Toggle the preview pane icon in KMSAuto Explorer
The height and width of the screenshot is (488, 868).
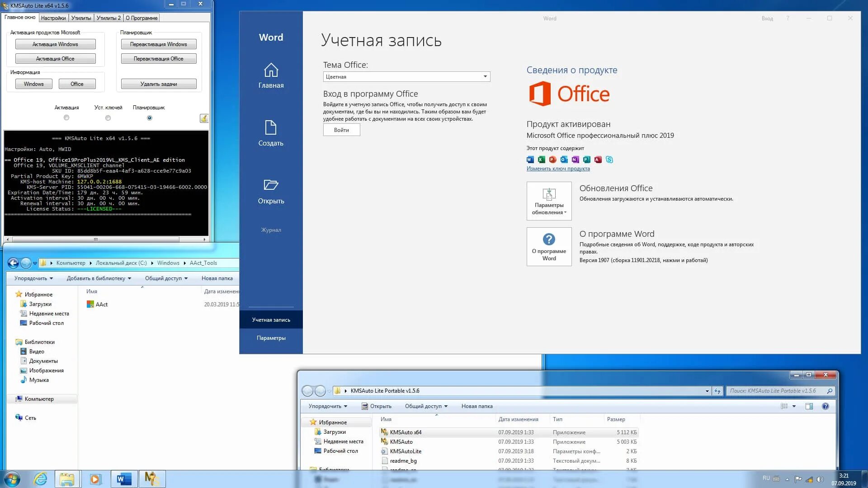pyautogui.click(x=809, y=406)
